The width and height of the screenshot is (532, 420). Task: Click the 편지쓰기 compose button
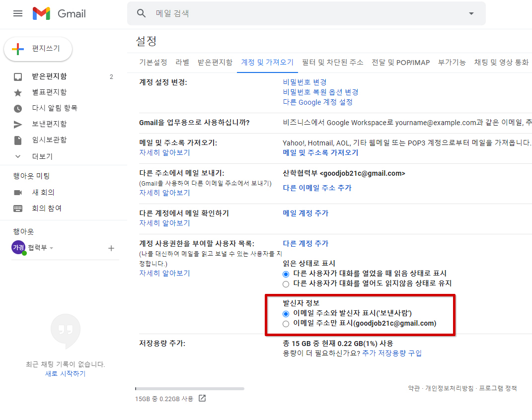point(38,49)
